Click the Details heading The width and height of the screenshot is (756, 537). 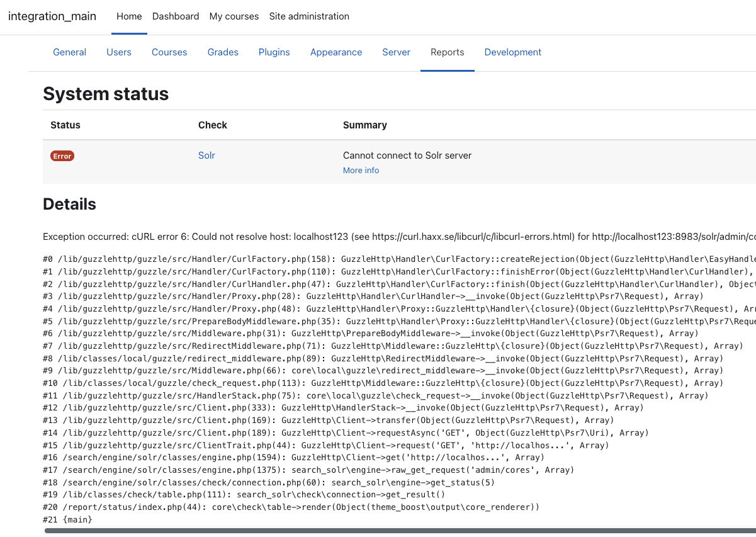coord(69,204)
